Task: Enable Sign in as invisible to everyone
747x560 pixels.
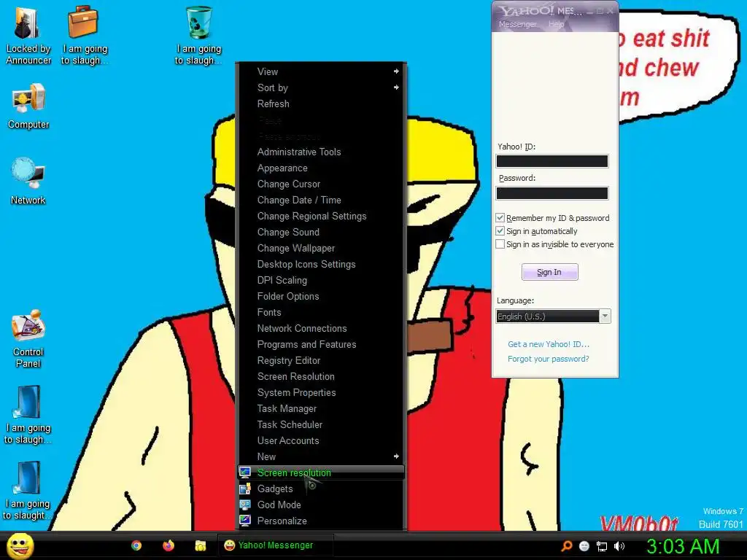Action: point(500,244)
